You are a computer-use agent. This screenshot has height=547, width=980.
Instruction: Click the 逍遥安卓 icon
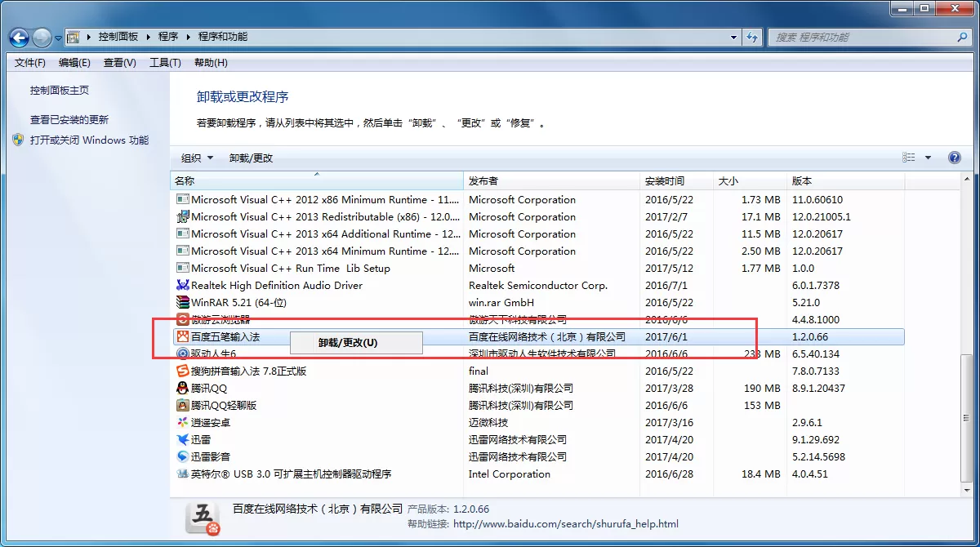[x=183, y=423]
